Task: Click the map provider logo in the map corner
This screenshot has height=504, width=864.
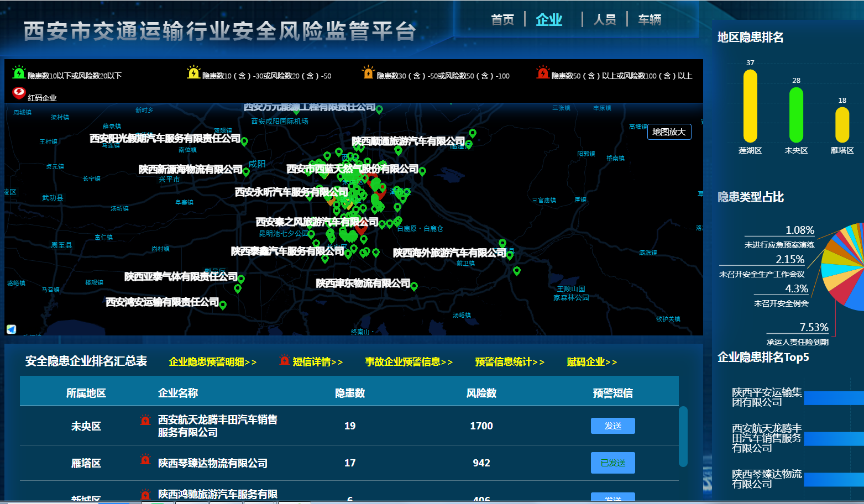Action: [x=11, y=329]
